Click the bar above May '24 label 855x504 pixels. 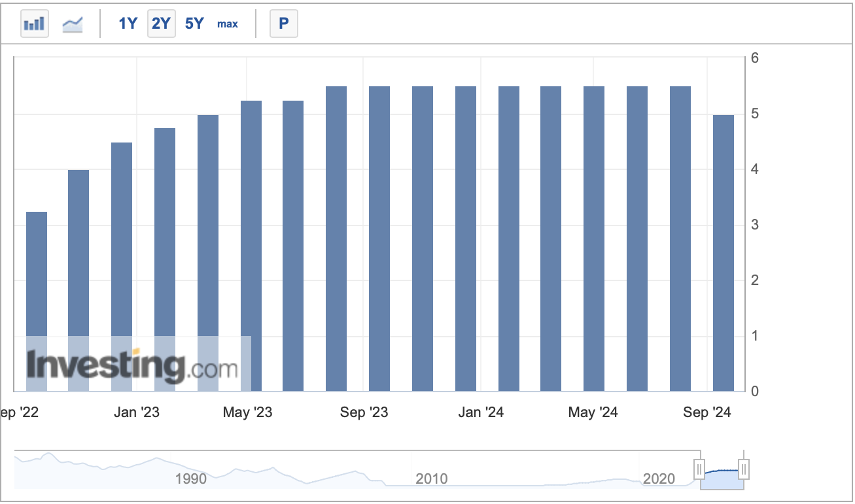point(594,239)
